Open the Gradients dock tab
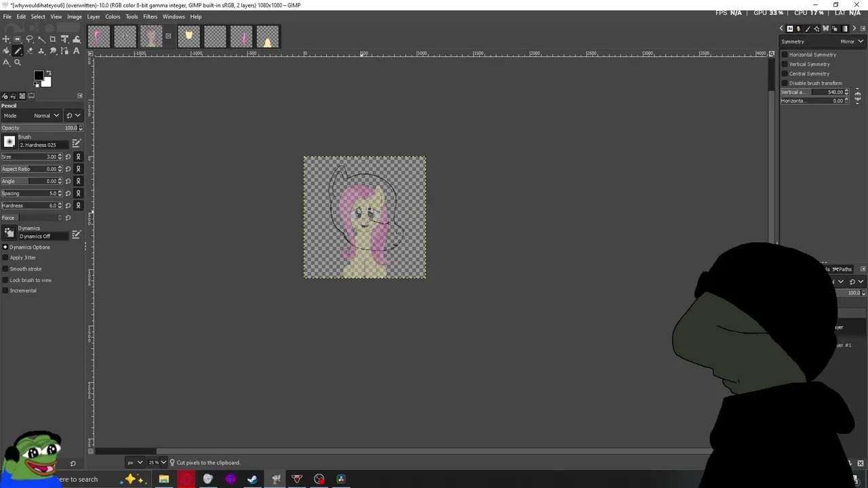Image resolution: width=868 pixels, height=488 pixels. [x=845, y=28]
